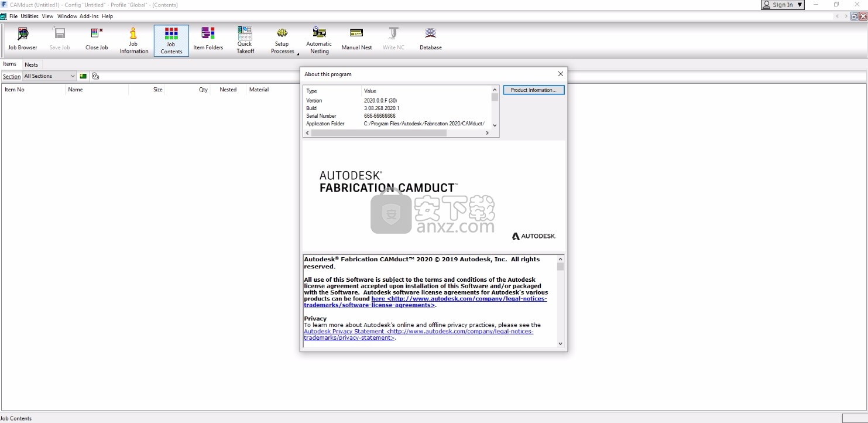Click the version value 2020.0.0.F (30)
This screenshot has width=868, height=423.
380,101
